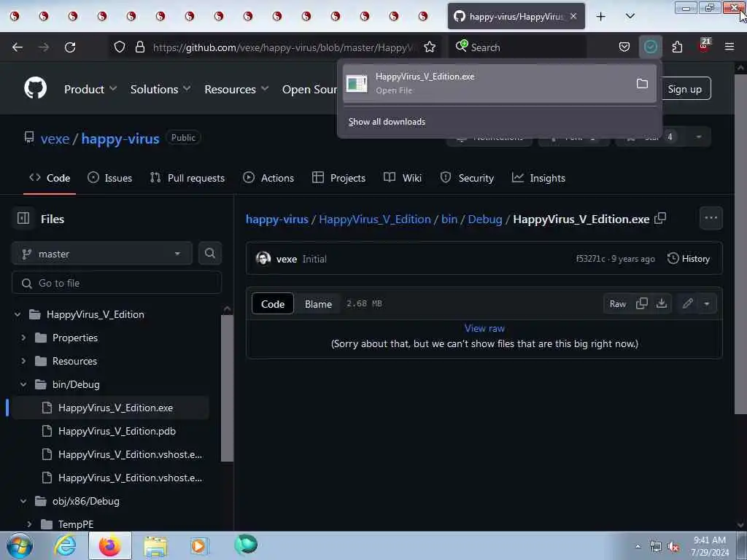Screen dimensions: 747x560
Task: Expand the Resources folder in the file tree
Action: point(23,361)
